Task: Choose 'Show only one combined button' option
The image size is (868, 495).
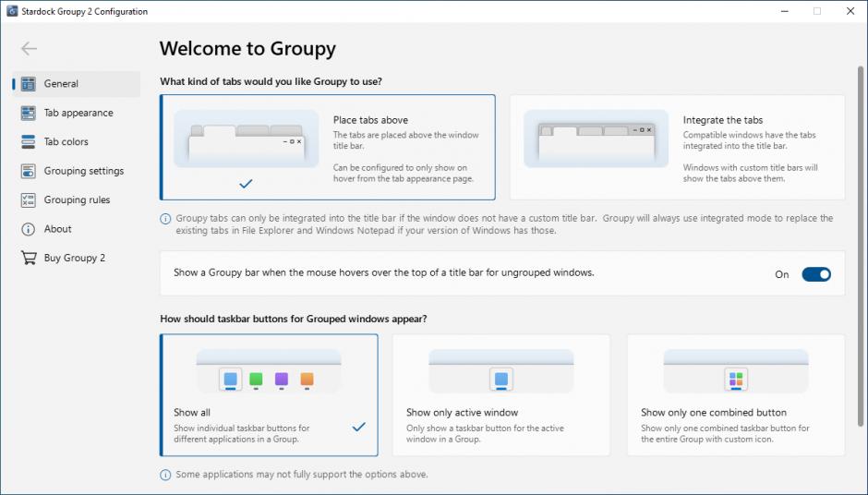Action: click(736, 395)
